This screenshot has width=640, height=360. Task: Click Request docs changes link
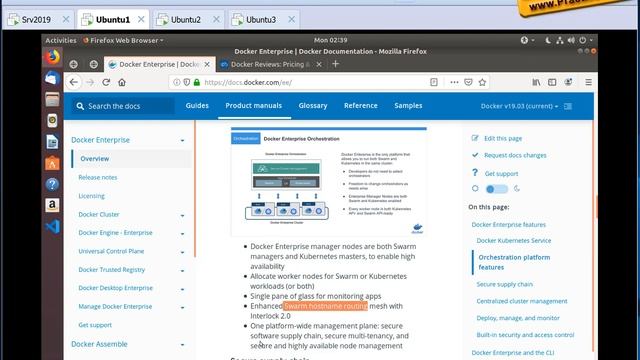click(x=515, y=155)
